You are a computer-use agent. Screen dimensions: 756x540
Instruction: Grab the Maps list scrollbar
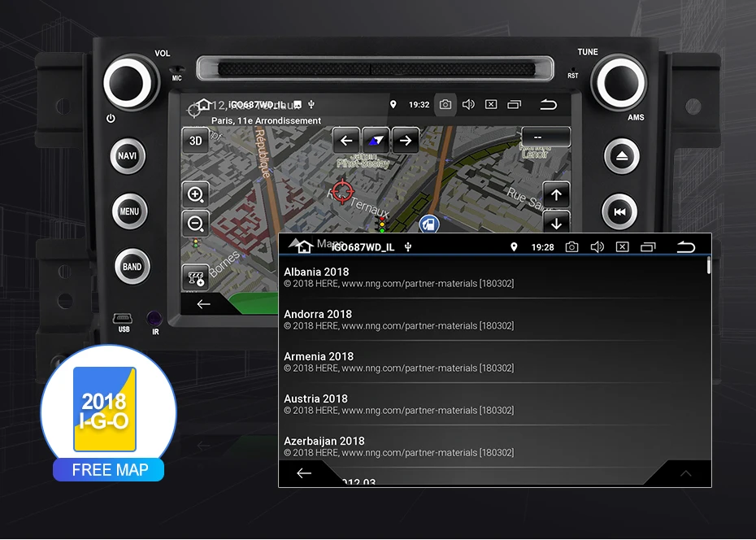coord(708,266)
